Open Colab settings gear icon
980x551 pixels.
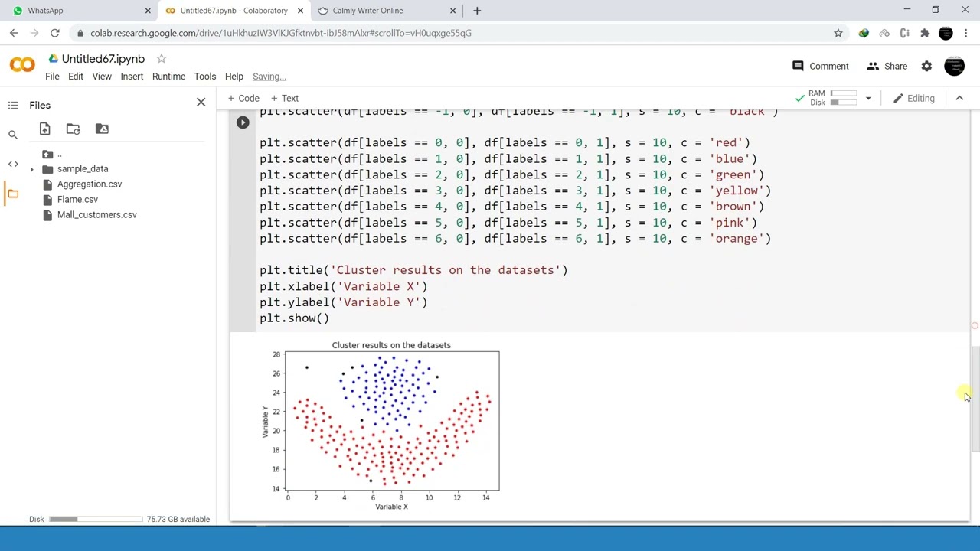click(x=926, y=66)
